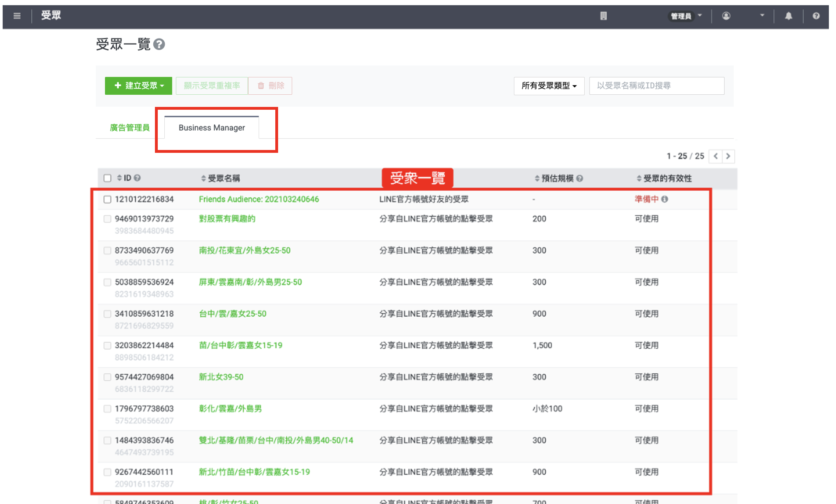Click the ID column help icon
Viewport: 836px width, 504px height.
click(x=137, y=178)
